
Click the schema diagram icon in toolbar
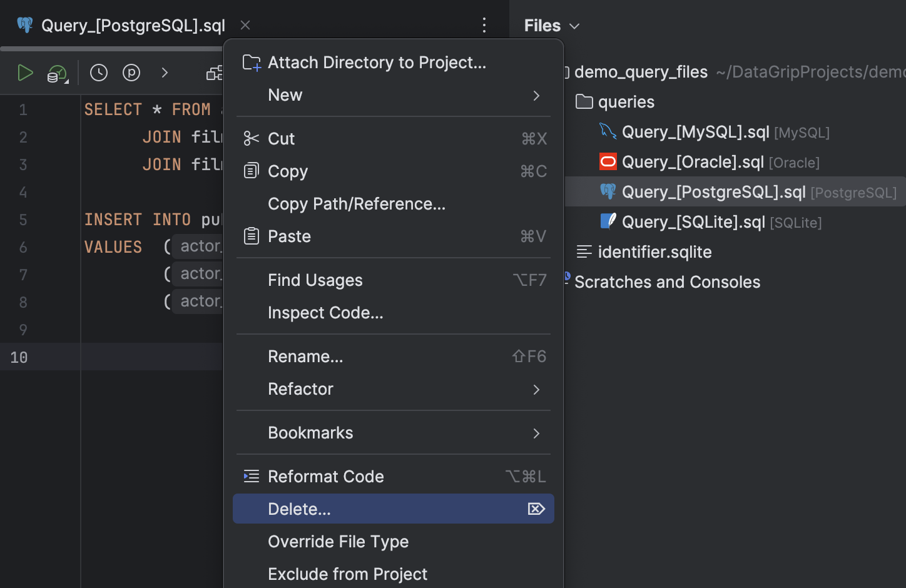(x=214, y=73)
